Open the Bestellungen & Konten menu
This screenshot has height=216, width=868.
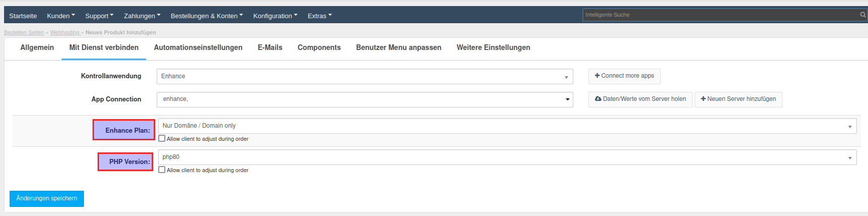coord(206,16)
